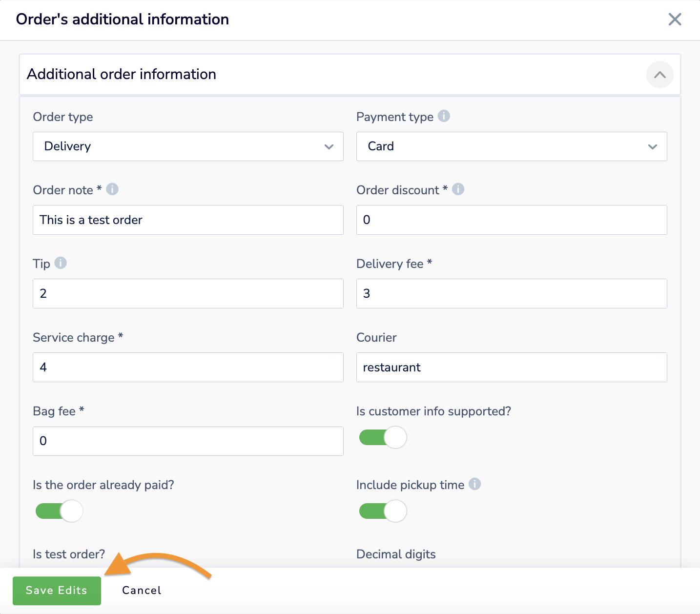The width and height of the screenshot is (700, 614).
Task: Select the Delivery fee input field
Action: click(x=511, y=294)
